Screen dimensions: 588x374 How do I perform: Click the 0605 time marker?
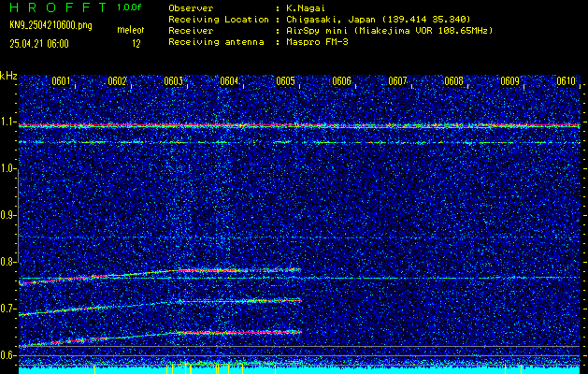click(x=285, y=81)
